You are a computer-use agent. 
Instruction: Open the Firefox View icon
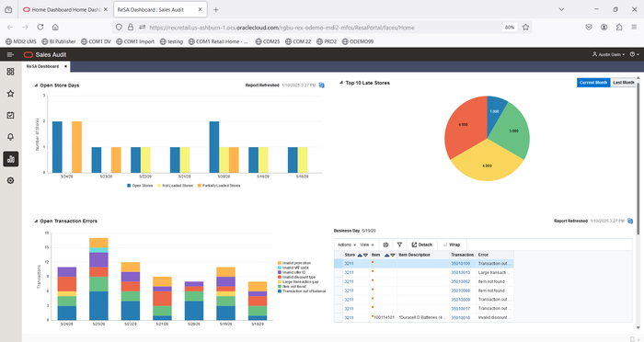[8, 9]
